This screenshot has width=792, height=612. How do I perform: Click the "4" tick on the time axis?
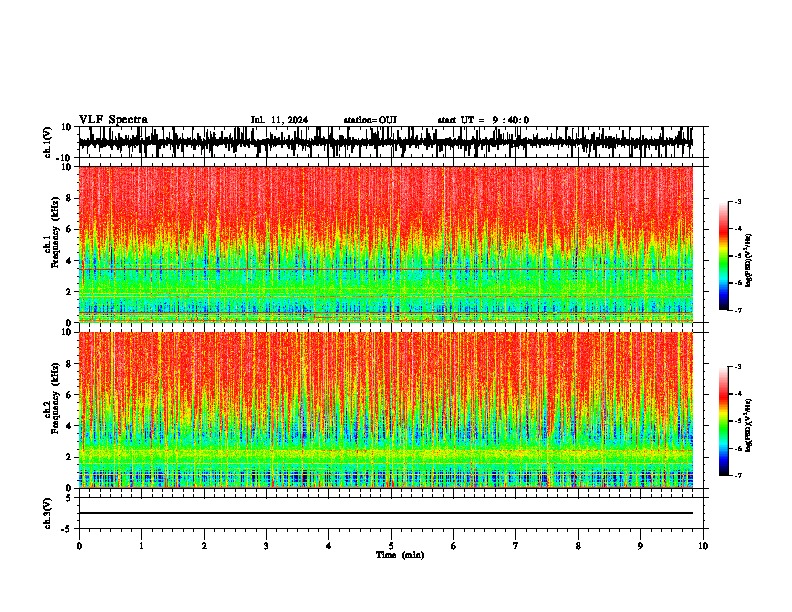tap(328, 546)
